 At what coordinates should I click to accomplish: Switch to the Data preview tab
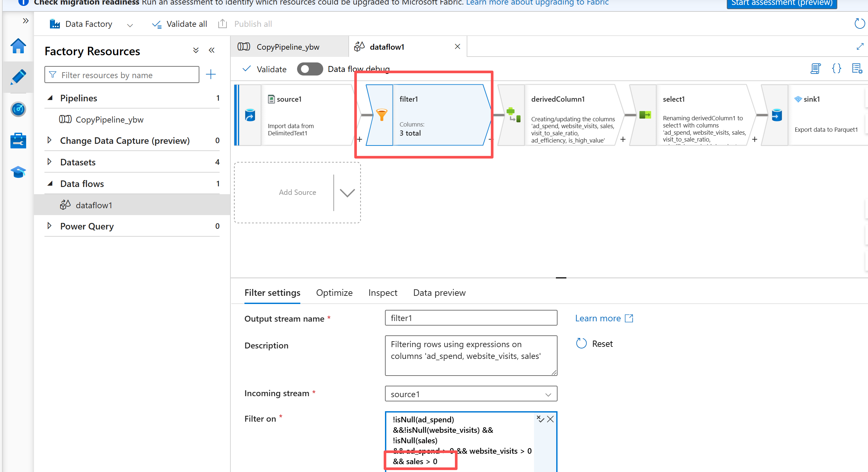point(439,293)
